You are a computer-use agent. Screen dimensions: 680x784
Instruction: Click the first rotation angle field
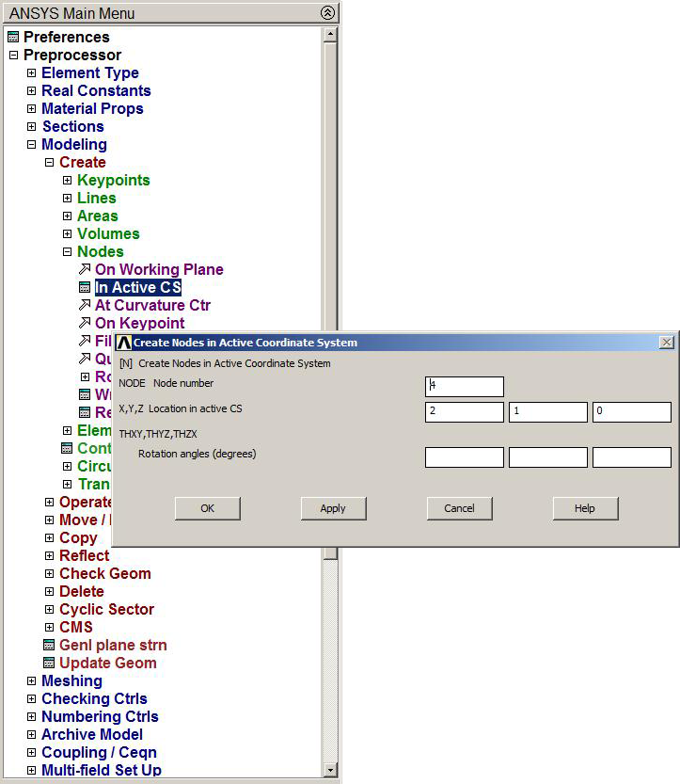pyautogui.click(x=464, y=457)
